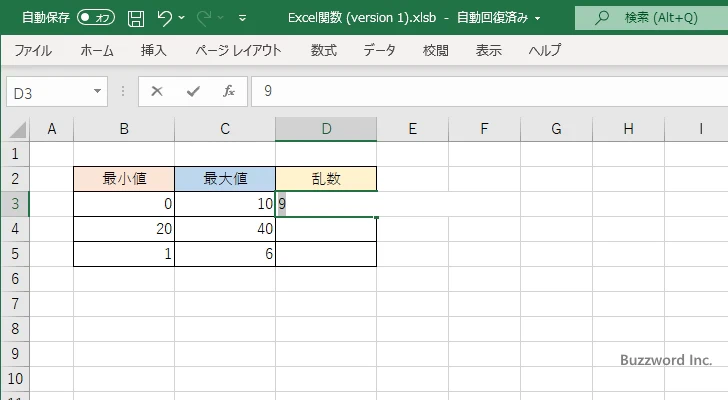
Task: Open the ホーム tab
Action: (x=97, y=50)
